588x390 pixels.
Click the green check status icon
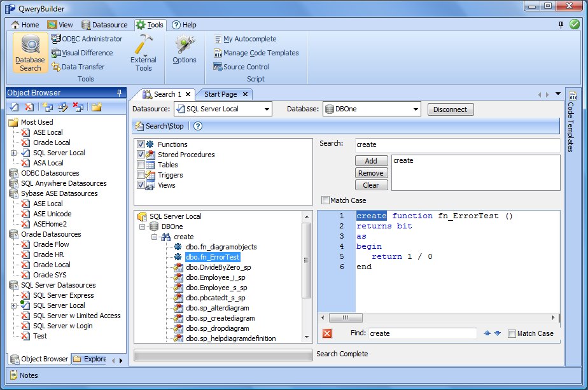point(575,24)
